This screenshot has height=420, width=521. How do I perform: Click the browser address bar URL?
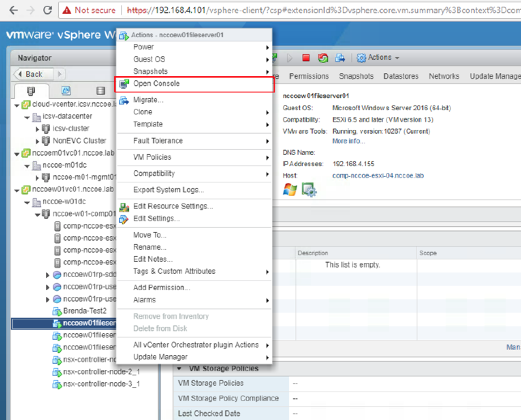click(x=323, y=10)
